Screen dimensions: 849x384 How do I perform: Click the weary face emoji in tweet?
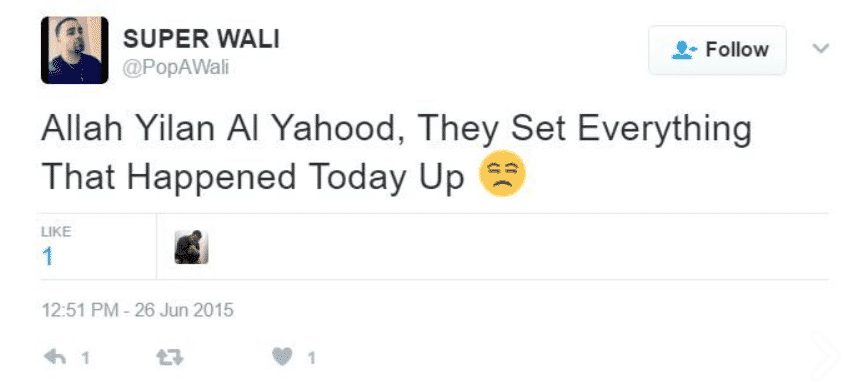click(502, 173)
